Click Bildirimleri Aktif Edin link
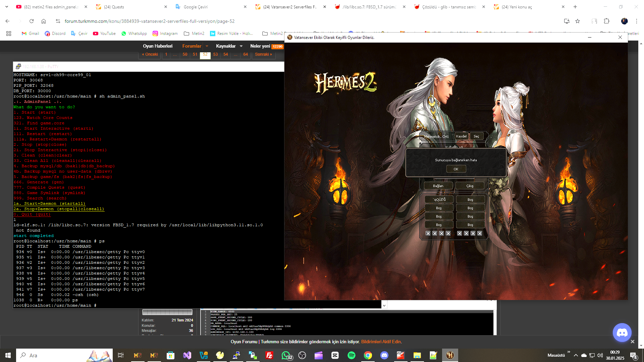Viewport: 644px width, 362px height. [x=381, y=342]
